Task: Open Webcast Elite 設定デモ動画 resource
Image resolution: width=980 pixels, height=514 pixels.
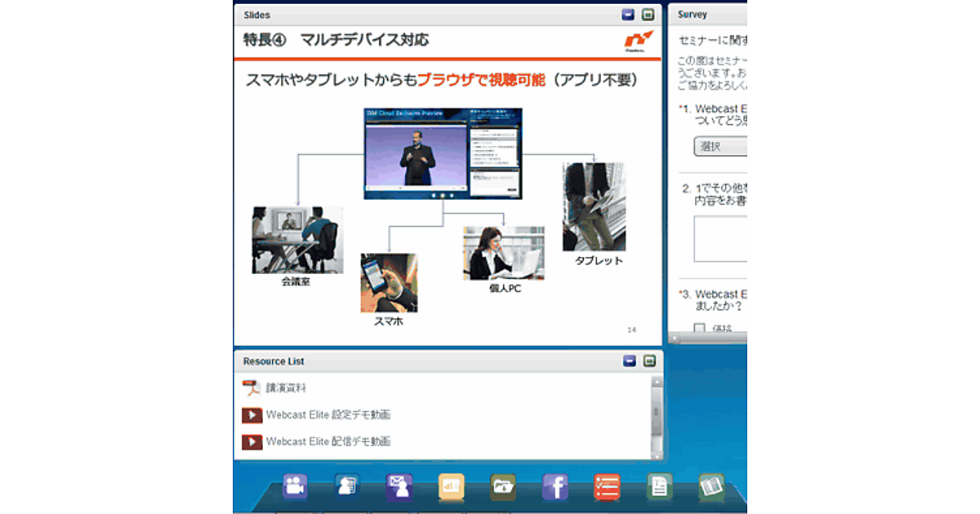Action: click(x=327, y=414)
